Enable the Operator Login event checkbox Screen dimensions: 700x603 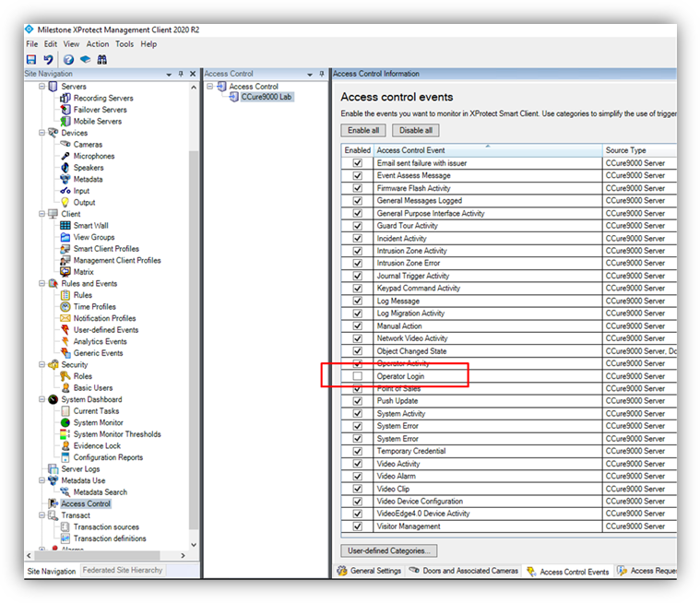pyautogui.click(x=358, y=376)
